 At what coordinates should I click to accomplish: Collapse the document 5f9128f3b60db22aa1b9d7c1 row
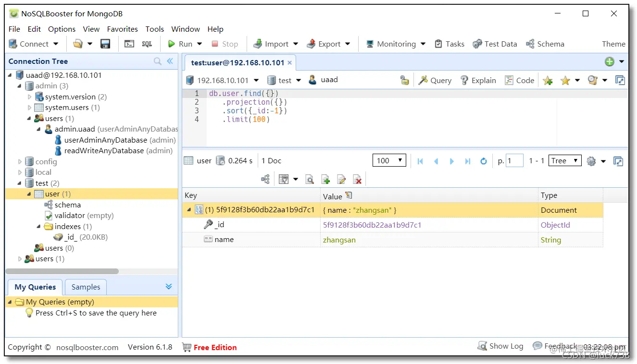pos(189,210)
